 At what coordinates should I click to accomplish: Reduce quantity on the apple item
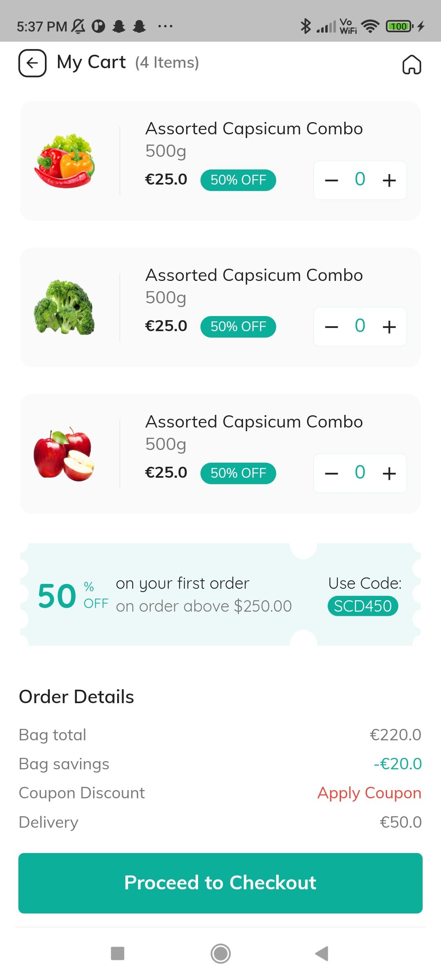331,473
